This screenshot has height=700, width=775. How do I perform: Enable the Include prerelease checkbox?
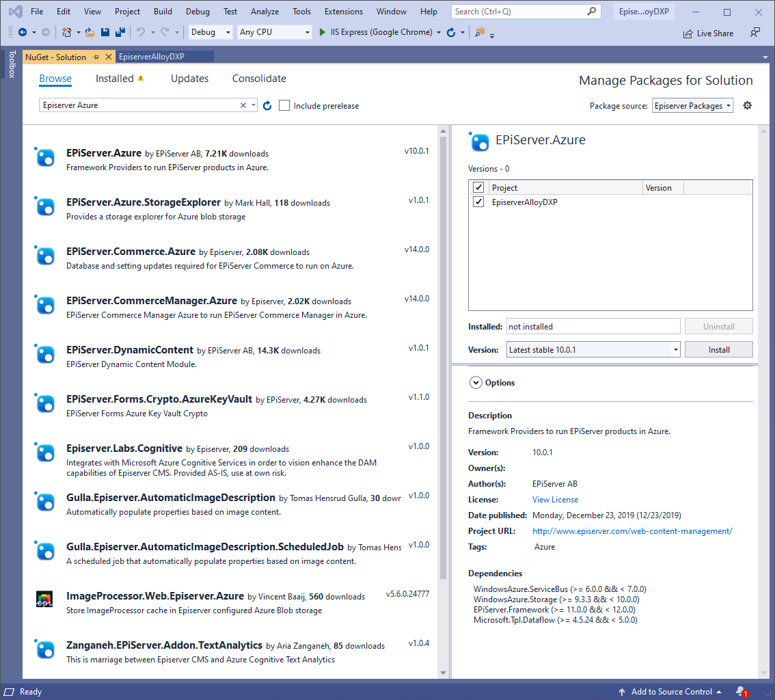coord(284,105)
